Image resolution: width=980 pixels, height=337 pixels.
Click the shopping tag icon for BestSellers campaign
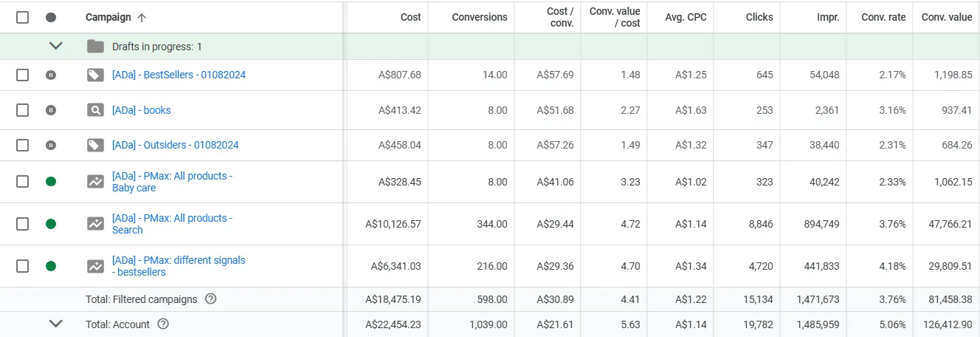pos(95,75)
